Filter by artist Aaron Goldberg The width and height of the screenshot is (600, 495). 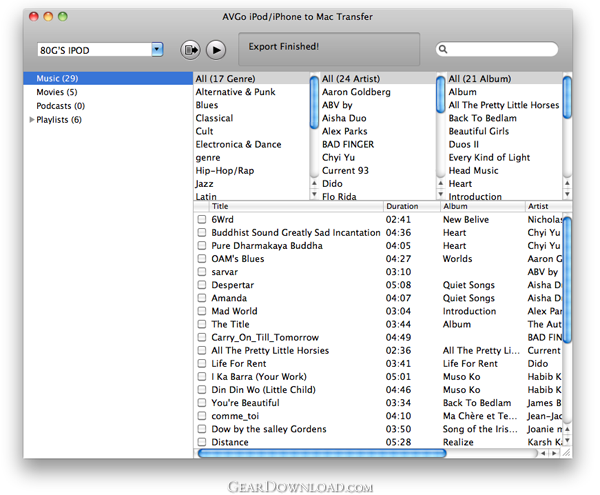356,92
